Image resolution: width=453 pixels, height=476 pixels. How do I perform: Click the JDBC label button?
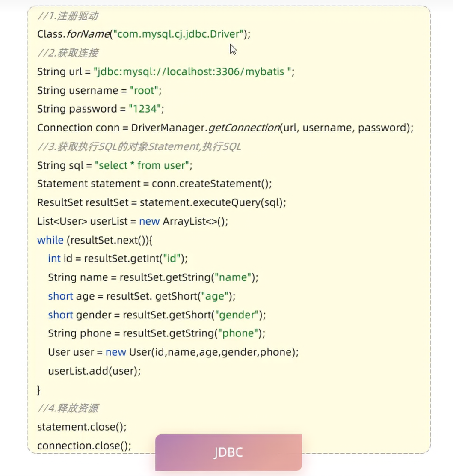(228, 452)
